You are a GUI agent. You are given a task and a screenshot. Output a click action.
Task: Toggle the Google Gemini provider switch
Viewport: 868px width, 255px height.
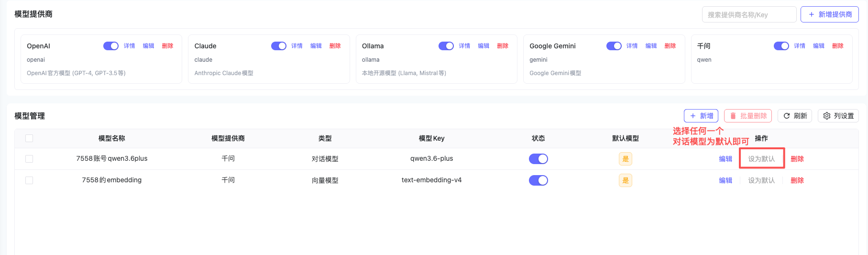tap(614, 46)
